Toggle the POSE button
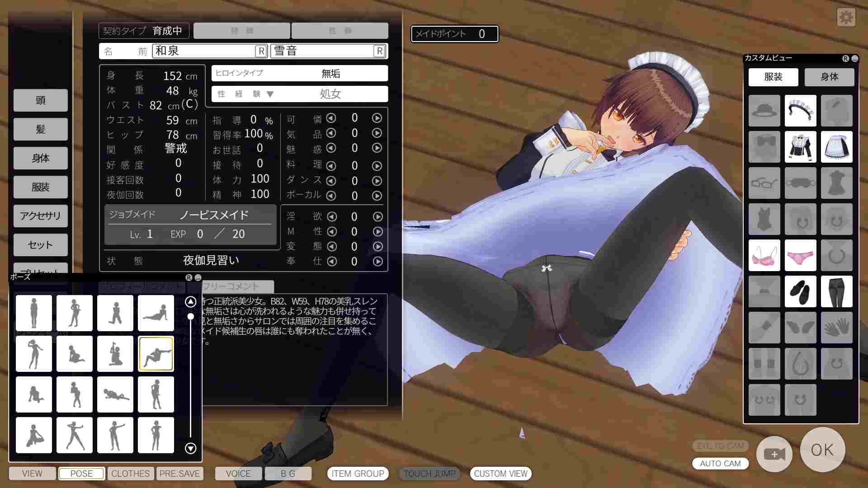 [x=81, y=474]
